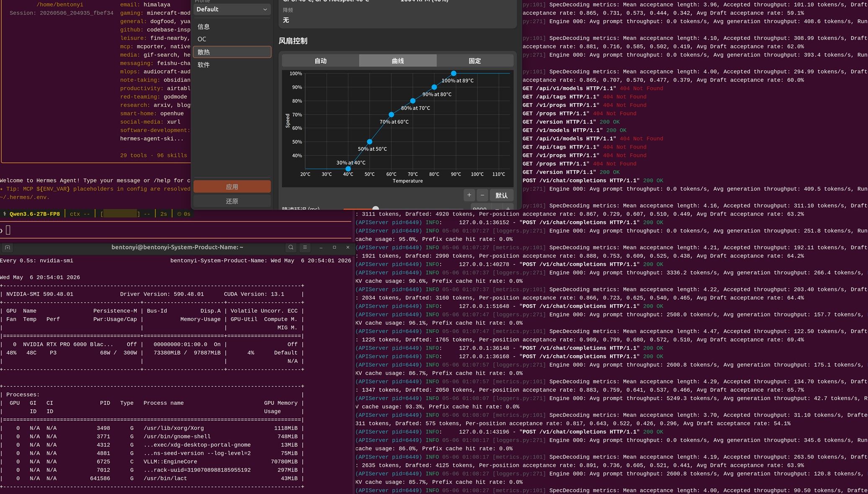
Task: Click the 风扇控制 heading
Action: [x=293, y=41]
